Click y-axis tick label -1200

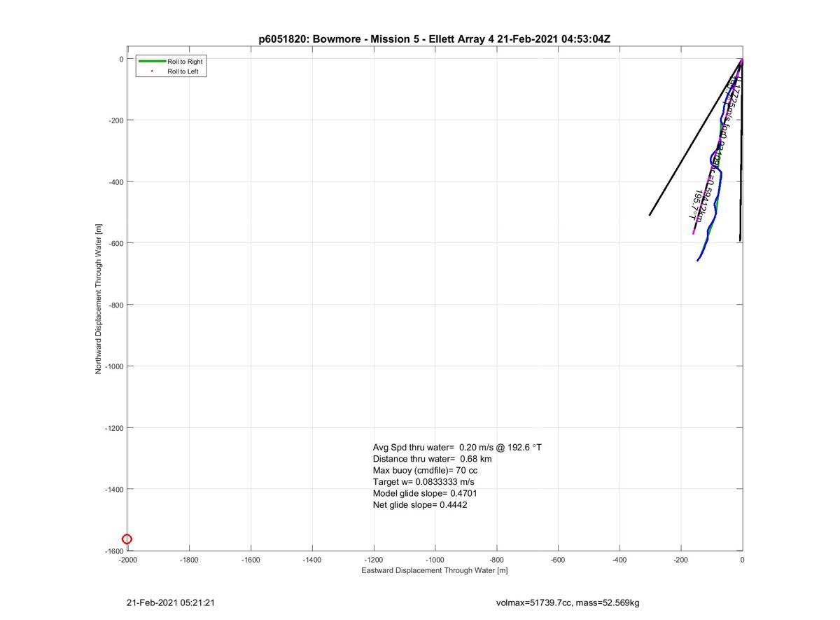pos(113,428)
